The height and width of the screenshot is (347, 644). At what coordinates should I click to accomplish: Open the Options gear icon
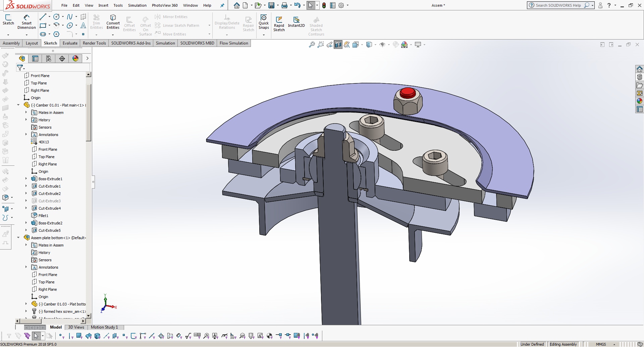point(341,5)
